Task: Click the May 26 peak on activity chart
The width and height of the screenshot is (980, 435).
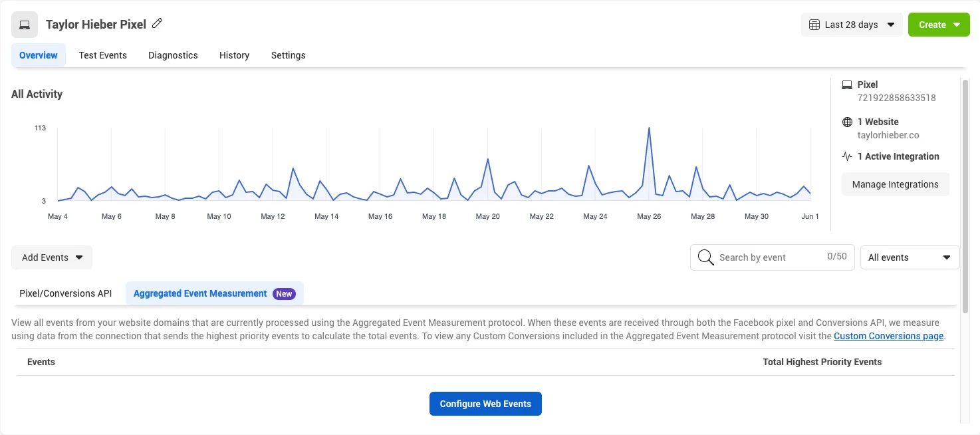Action: (649, 128)
